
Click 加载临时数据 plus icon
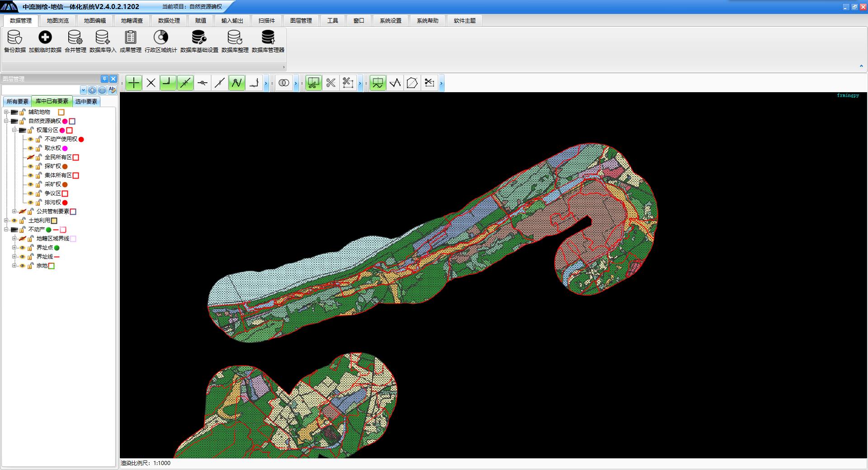pyautogui.click(x=45, y=37)
